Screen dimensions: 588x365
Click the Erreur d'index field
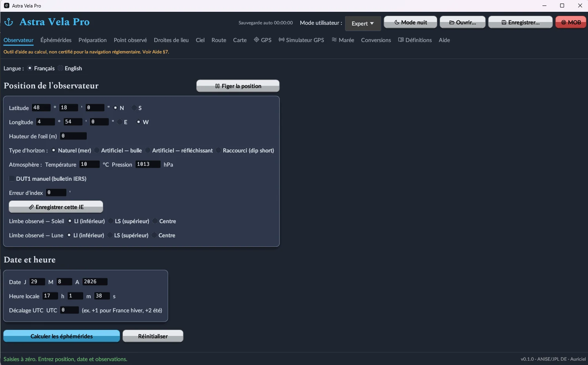click(56, 193)
